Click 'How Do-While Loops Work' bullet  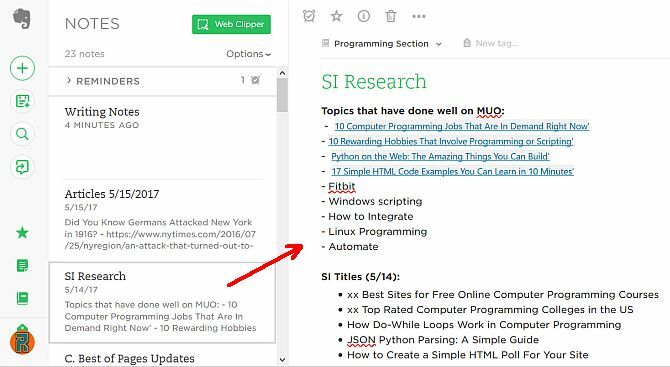(484, 325)
